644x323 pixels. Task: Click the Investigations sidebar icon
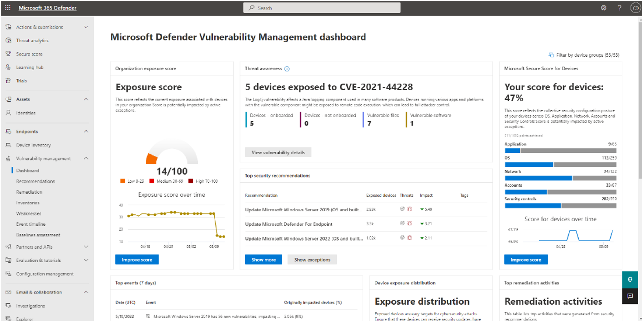[8, 305]
